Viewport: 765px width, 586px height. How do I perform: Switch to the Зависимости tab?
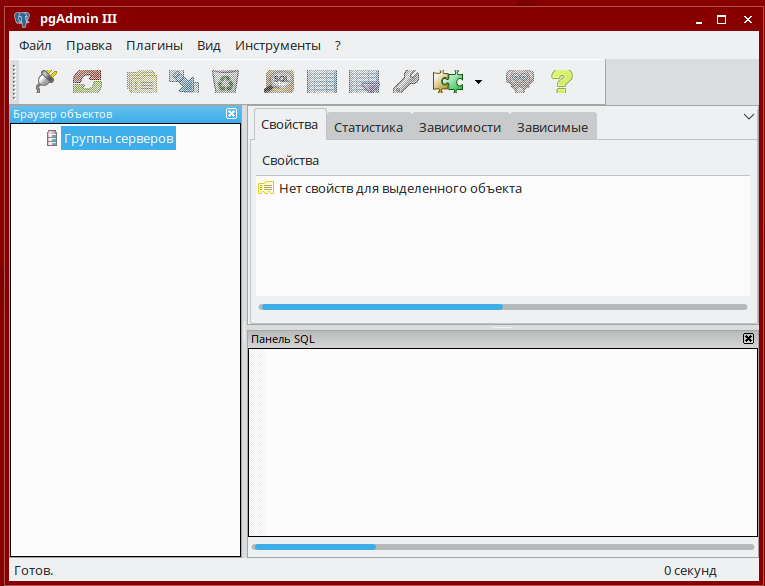(460, 127)
